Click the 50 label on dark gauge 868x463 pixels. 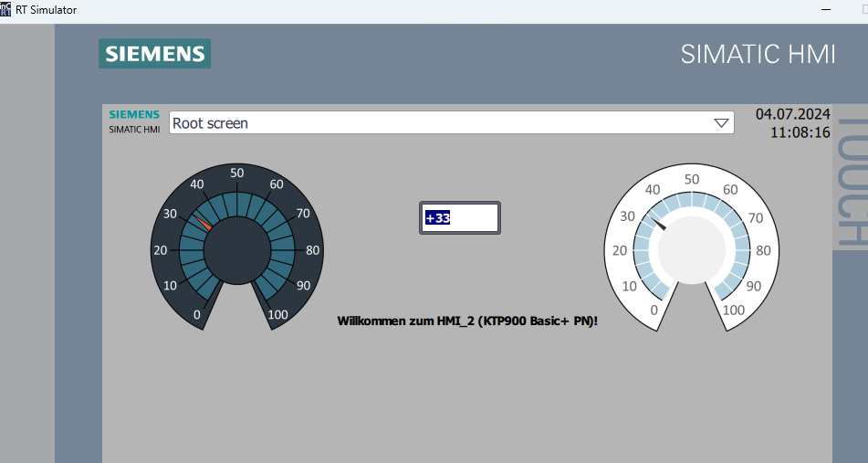237,173
